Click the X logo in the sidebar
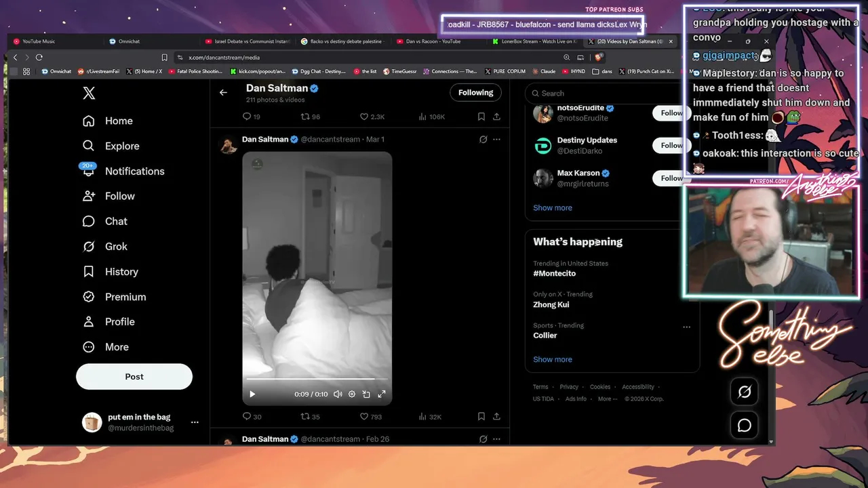The width and height of the screenshot is (868, 488). [x=89, y=94]
